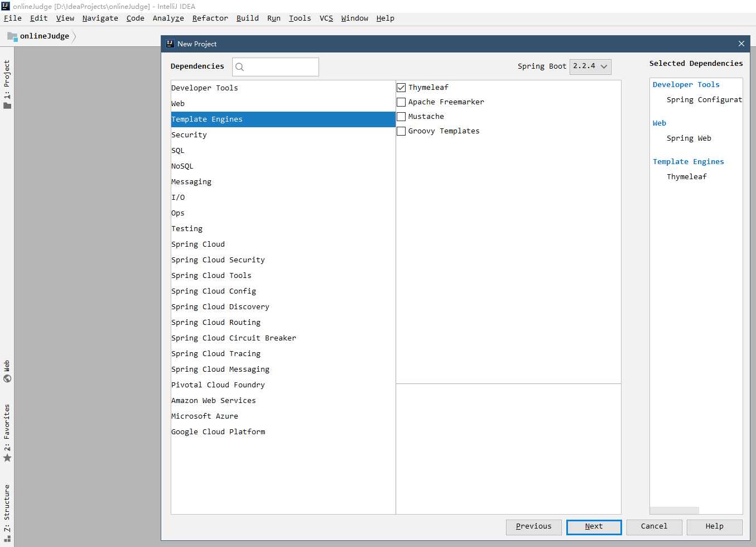Viewport: 756px width, 547px height.
Task: Tick the Mustache checkbox
Action: tap(401, 117)
